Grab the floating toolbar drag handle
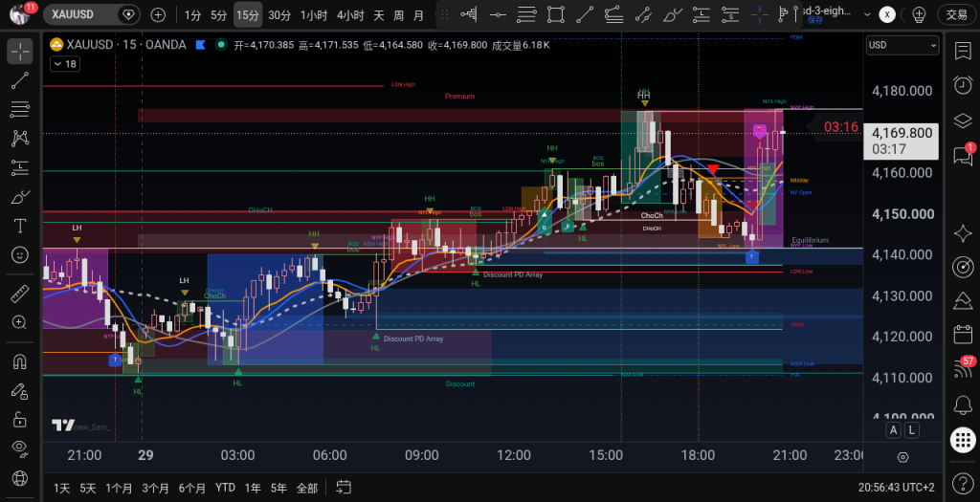This screenshot has height=502, width=980. coord(445,15)
